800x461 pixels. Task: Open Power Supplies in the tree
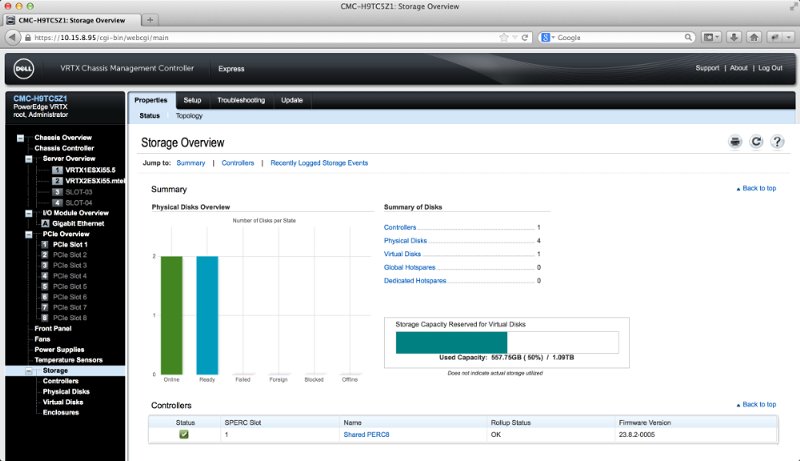point(59,350)
